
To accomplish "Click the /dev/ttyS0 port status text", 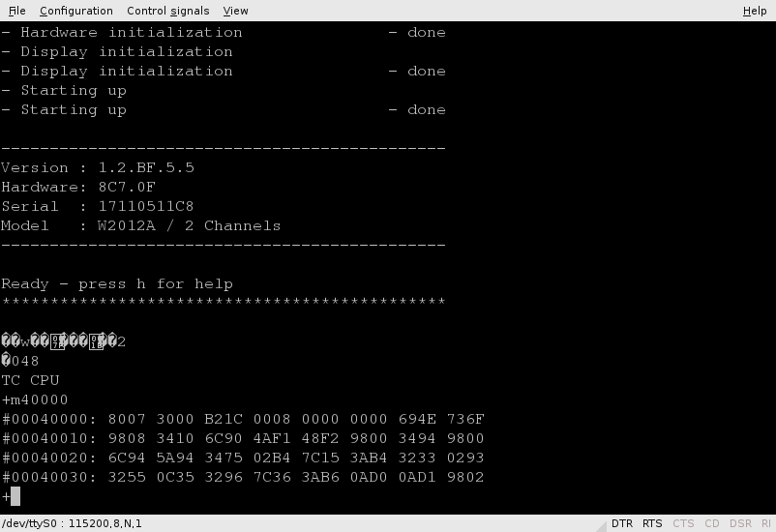I will point(72,523).
